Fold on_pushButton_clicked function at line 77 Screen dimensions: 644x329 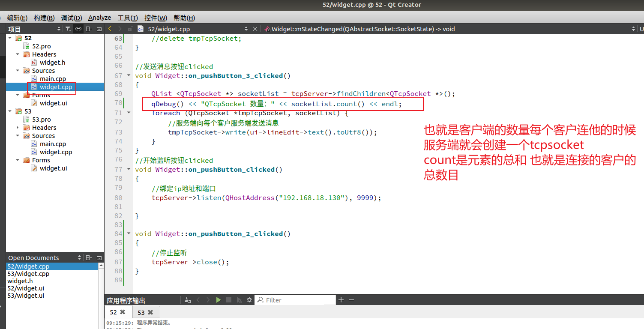pos(129,170)
